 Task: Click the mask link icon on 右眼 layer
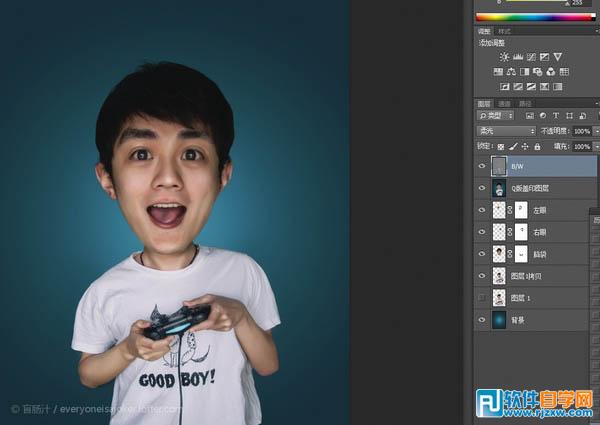[510, 232]
